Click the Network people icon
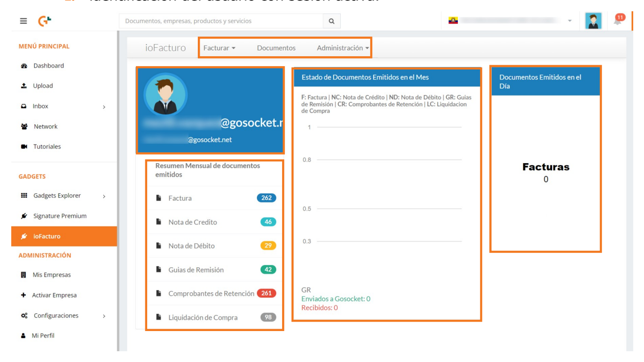This screenshot has width=644, height=362. click(x=24, y=127)
